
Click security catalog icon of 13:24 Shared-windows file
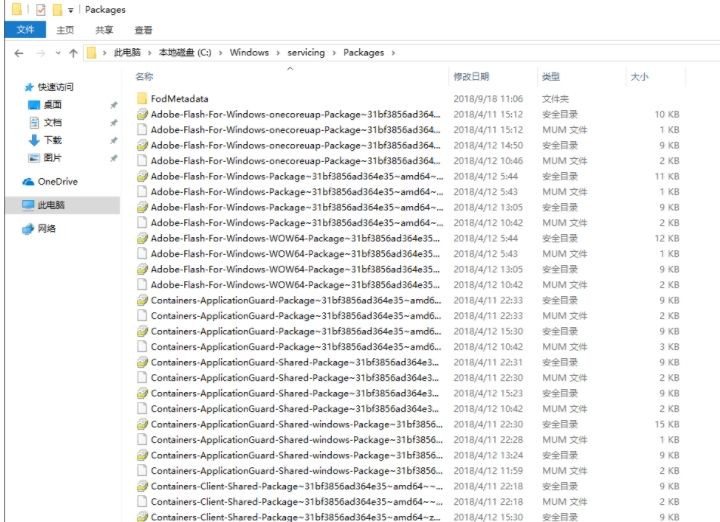(142, 455)
